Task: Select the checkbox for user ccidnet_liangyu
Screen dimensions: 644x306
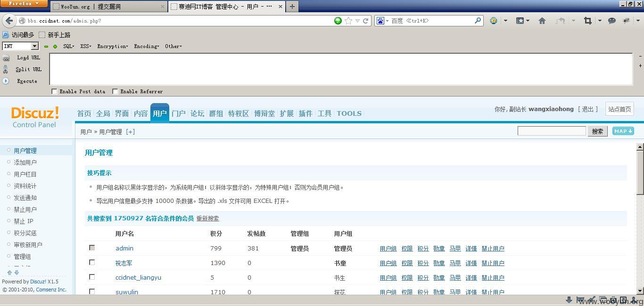Action: [x=92, y=277]
